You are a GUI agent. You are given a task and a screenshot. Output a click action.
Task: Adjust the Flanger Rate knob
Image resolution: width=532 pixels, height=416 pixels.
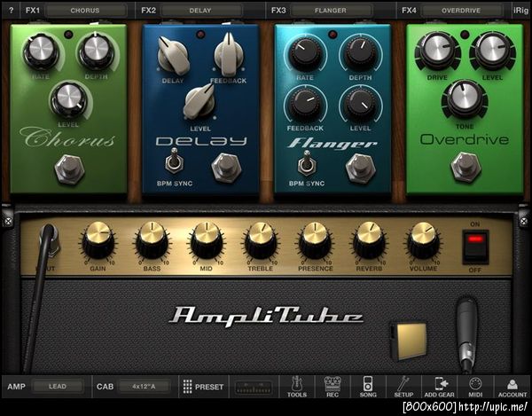click(x=305, y=53)
